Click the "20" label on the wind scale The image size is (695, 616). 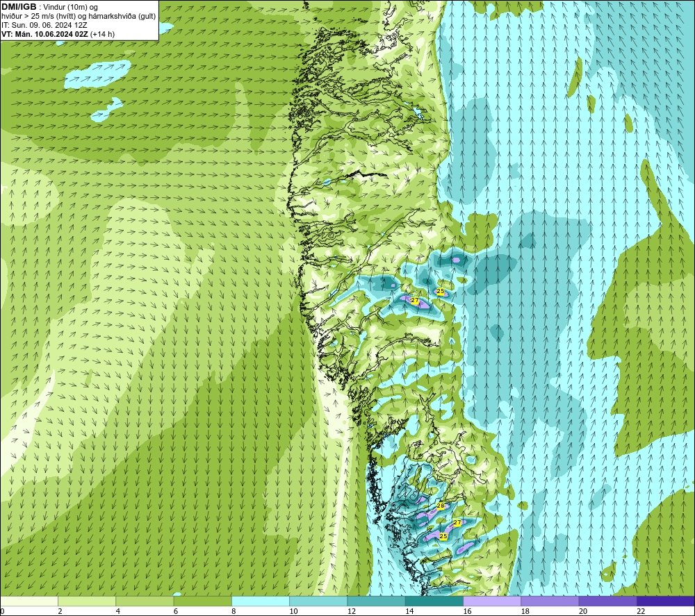click(583, 612)
